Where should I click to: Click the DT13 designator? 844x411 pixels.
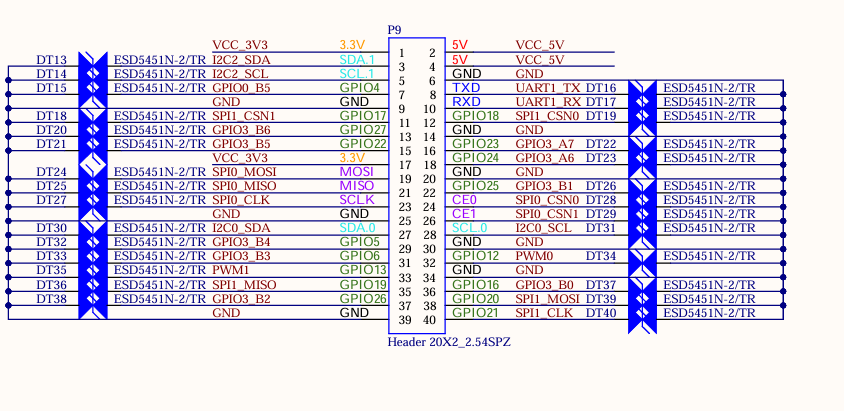coord(52,59)
